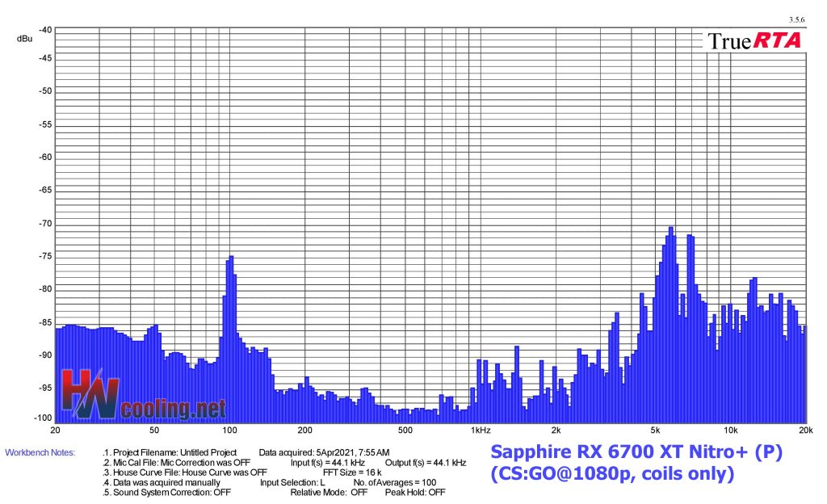827x504 pixels.
Task: Click the 100 Hz spectrum peak bar
Action: pos(230,339)
